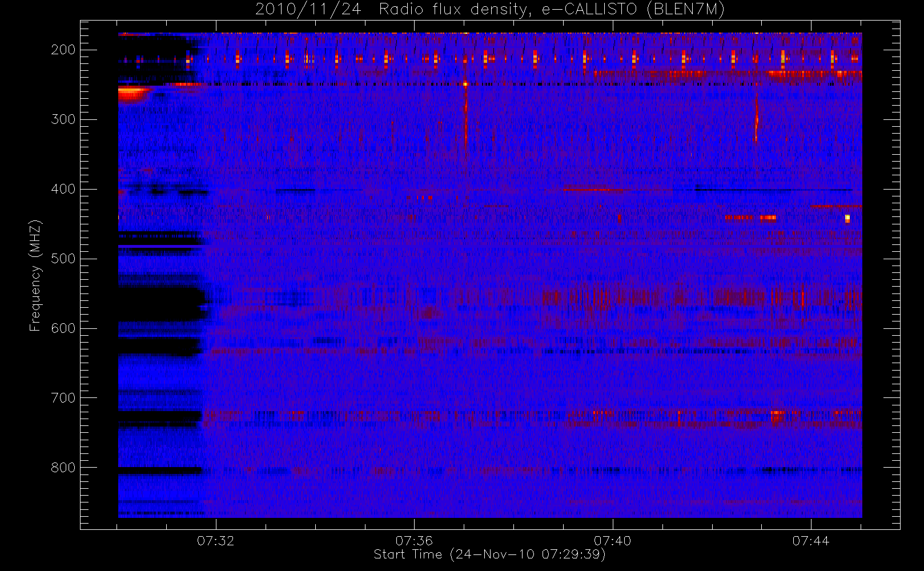Click the vertical red burst streak near 07:43 at 300 MHz
924x571 pixels.
click(756, 119)
